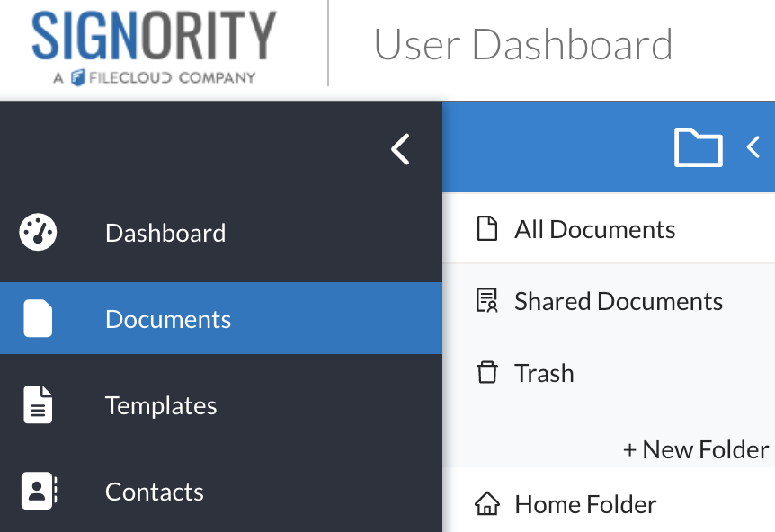Create a folder with + New Folder
The width and height of the screenshot is (775, 532).
696,449
